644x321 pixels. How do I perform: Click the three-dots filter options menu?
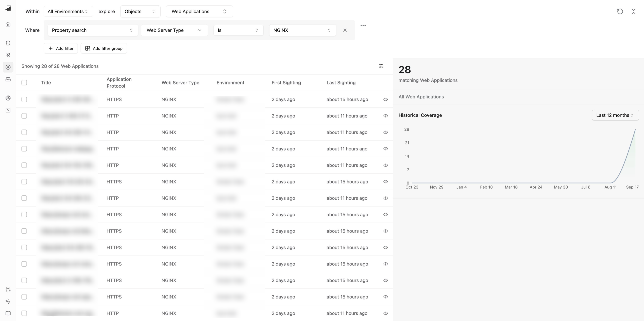pyautogui.click(x=363, y=26)
